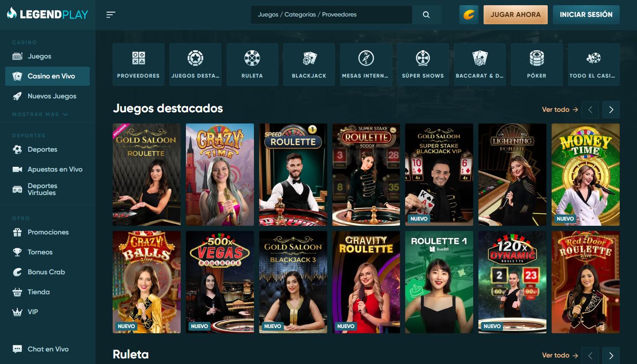The image size is (637, 364).
Task: Click the Jugar Ahora button
Action: 516,15
